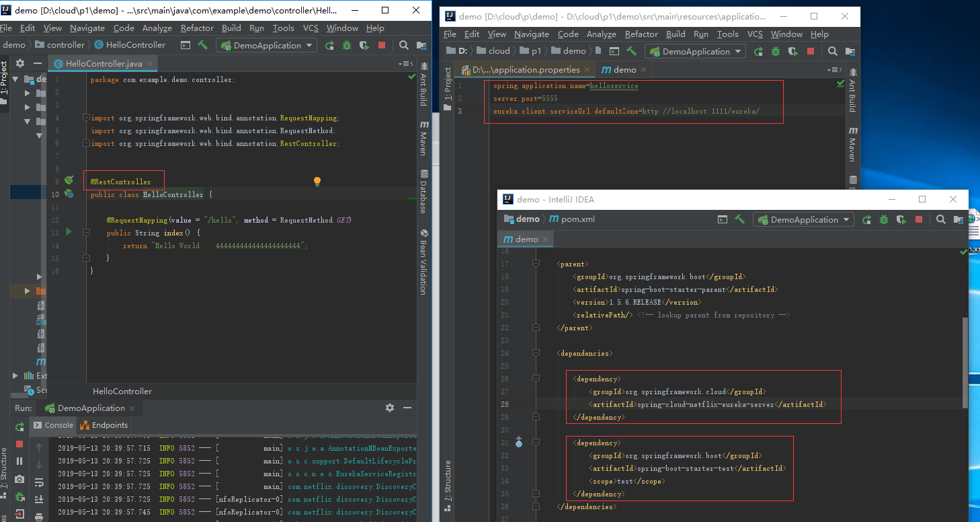Click the localhost:1111/eureka URL in properties file
This screenshot has width=980, height=522.
tap(700, 112)
